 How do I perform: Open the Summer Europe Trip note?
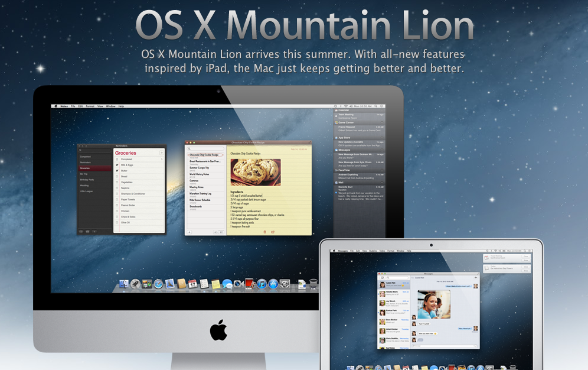tap(206, 169)
